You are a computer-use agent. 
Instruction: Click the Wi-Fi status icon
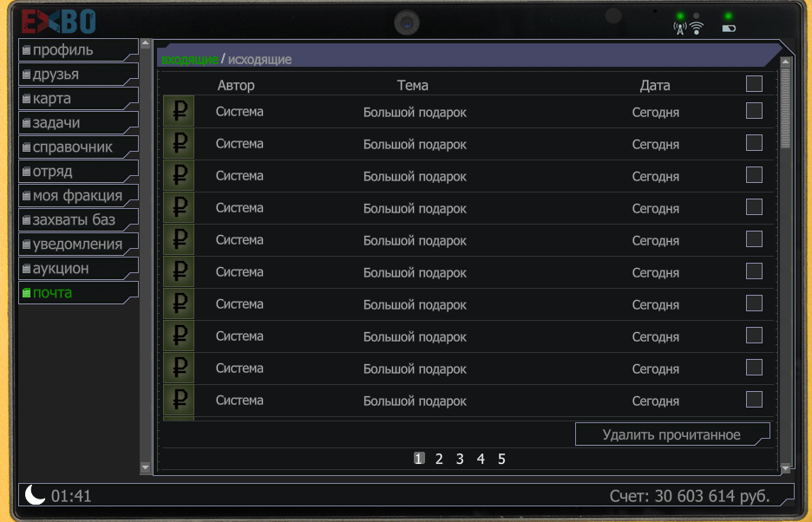(697, 29)
